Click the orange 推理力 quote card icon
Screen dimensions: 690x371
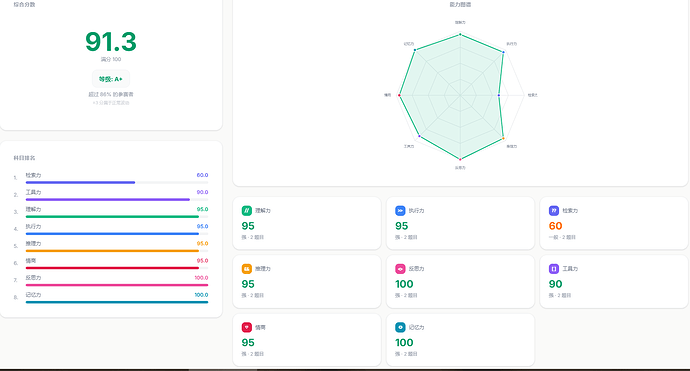(246, 268)
